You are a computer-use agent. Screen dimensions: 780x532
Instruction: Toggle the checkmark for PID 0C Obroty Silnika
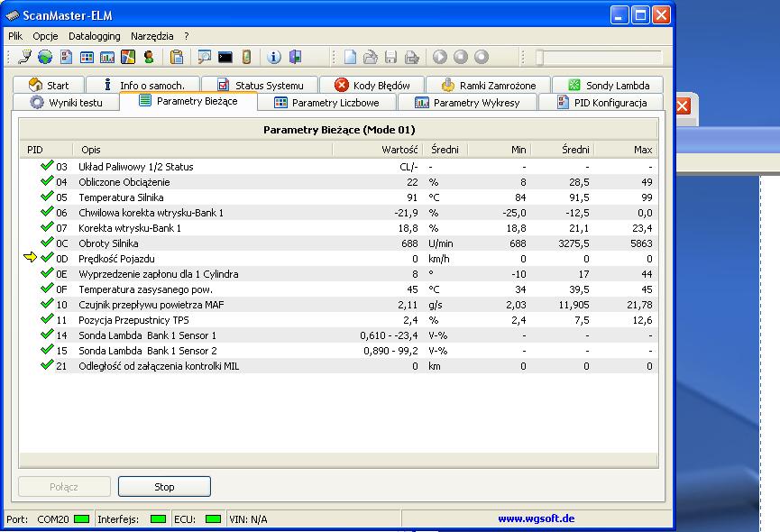47,243
